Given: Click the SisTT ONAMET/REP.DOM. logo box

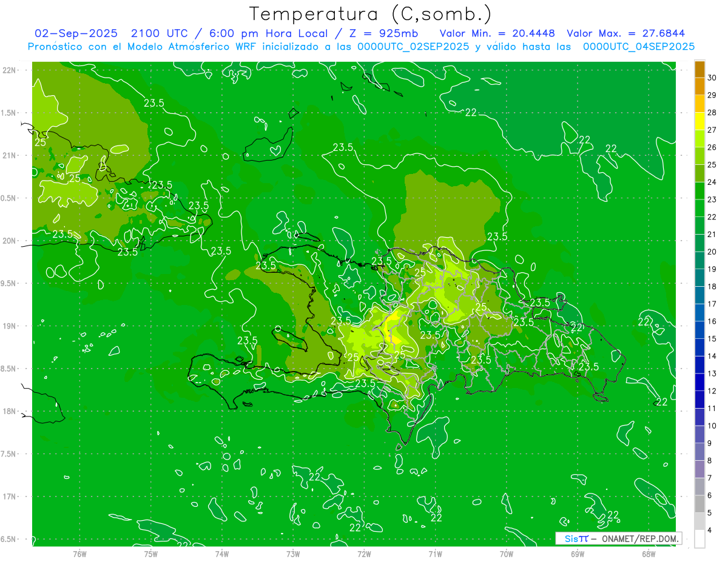Looking at the screenshot, I should [618, 538].
